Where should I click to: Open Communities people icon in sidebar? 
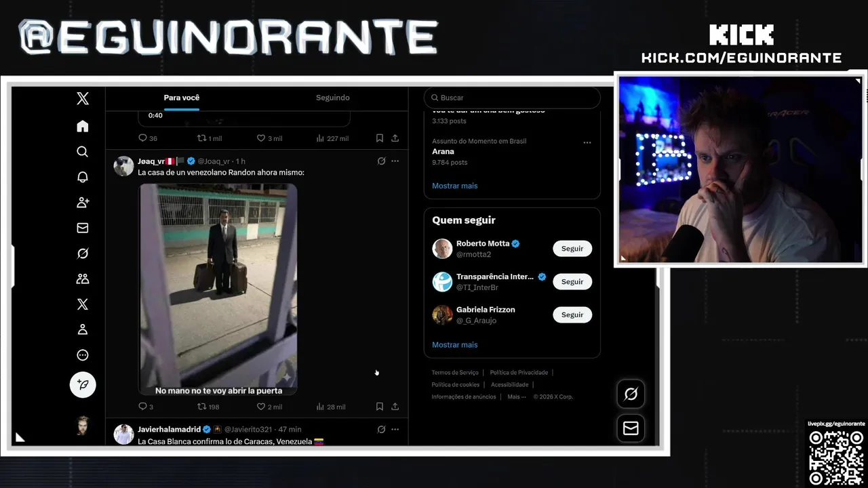(83, 279)
